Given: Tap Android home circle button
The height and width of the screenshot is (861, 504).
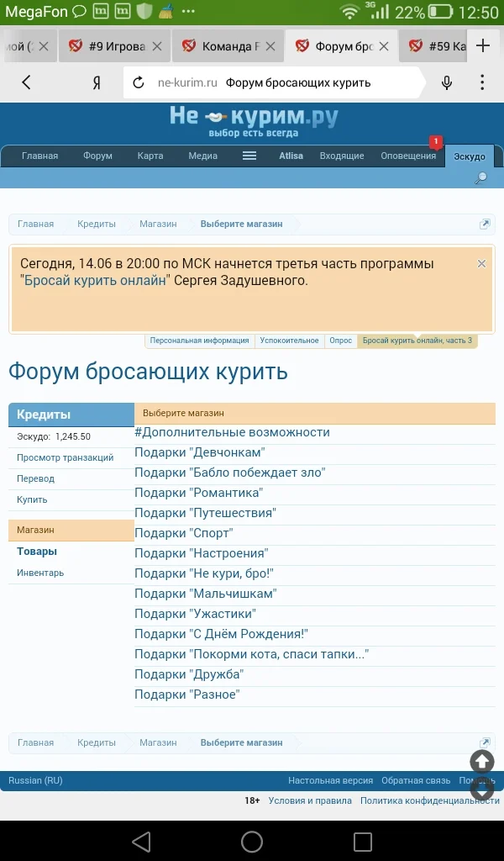Looking at the screenshot, I should pos(252,841).
